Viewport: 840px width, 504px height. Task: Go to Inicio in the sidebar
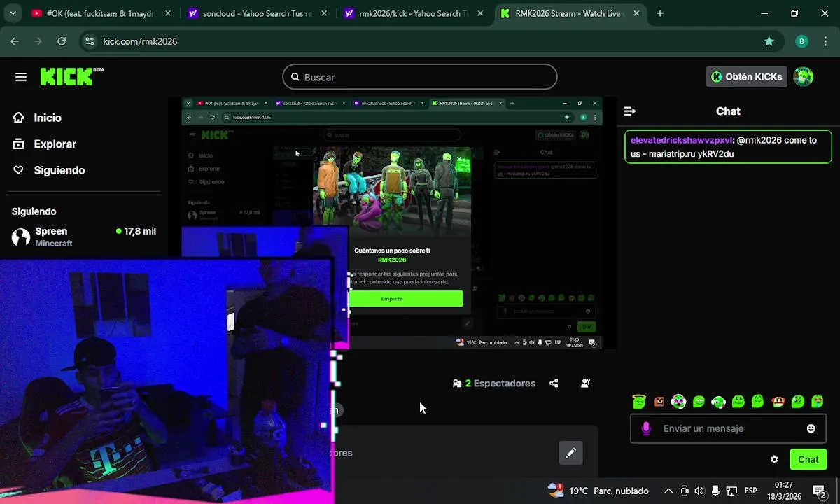tap(48, 118)
